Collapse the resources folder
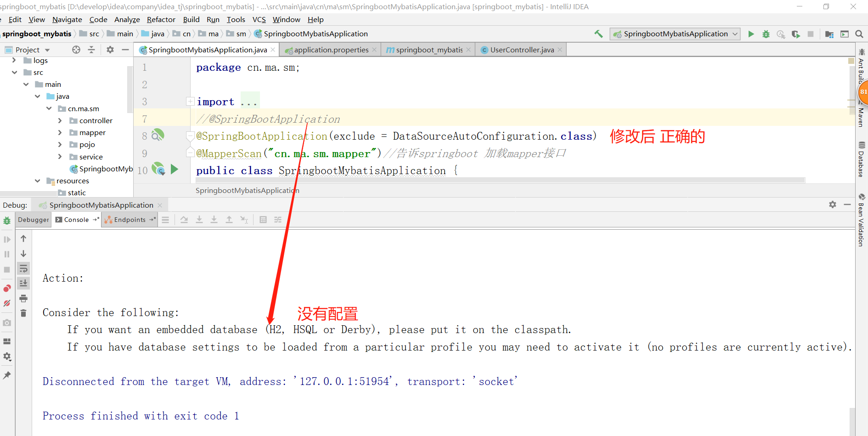This screenshot has height=436, width=868. [x=37, y=181]
